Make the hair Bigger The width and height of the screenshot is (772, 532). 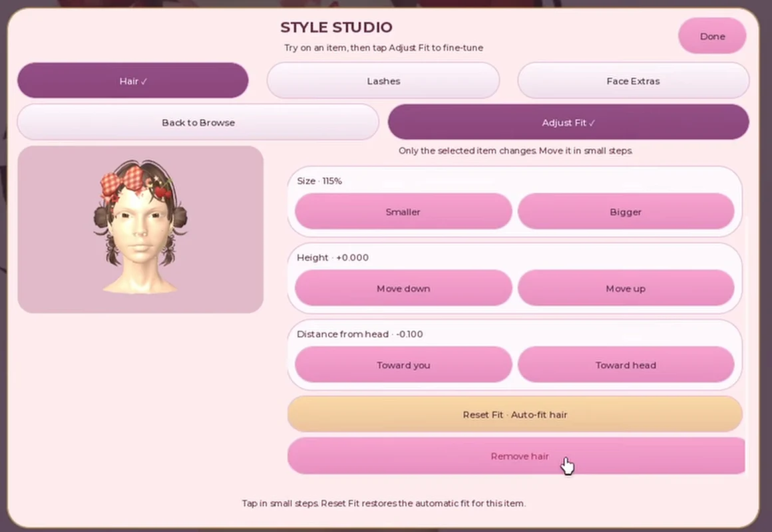pos(626,211)
